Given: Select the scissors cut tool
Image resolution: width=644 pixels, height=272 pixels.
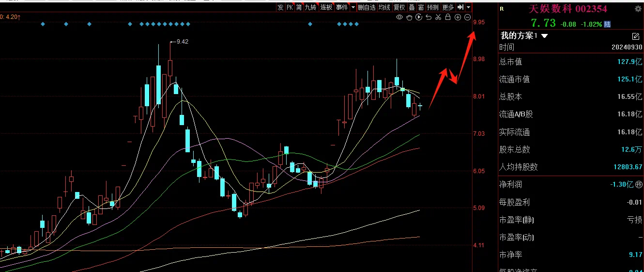Looking at the screenshot, I should point(438,17).
